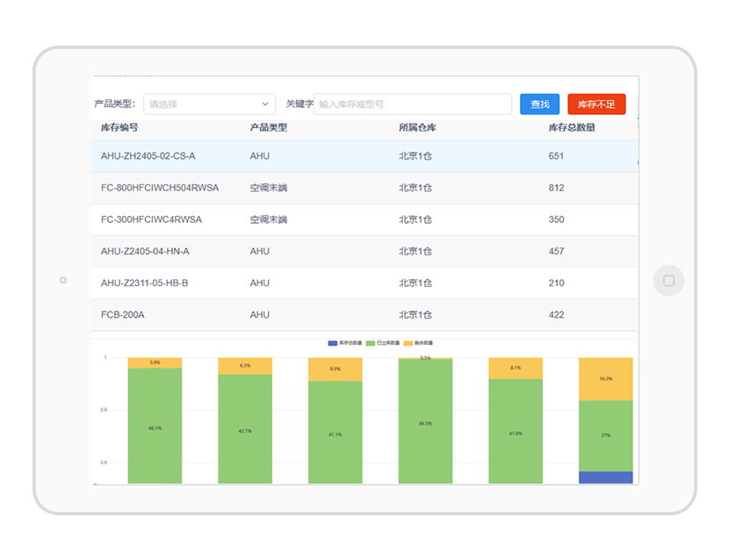Image resolution: width=729 pixels, height=560 pixels.
Task: Select the FCB-200A inventory row
Action: pyautogui.click(x=123, y=314)
